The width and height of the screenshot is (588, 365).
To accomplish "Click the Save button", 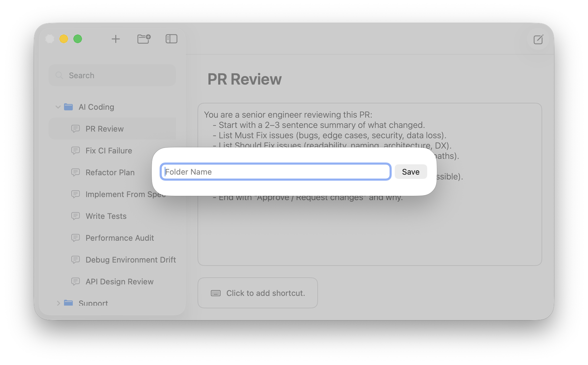I will 411,172.
